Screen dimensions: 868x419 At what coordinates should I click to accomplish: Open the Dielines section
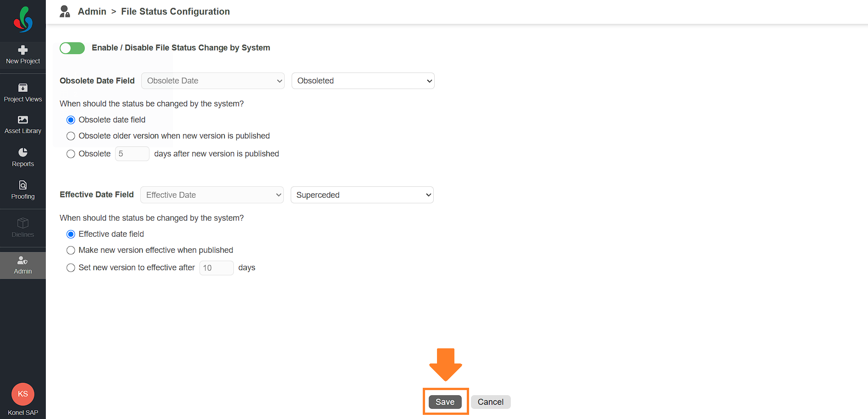[x=23, y=228]
